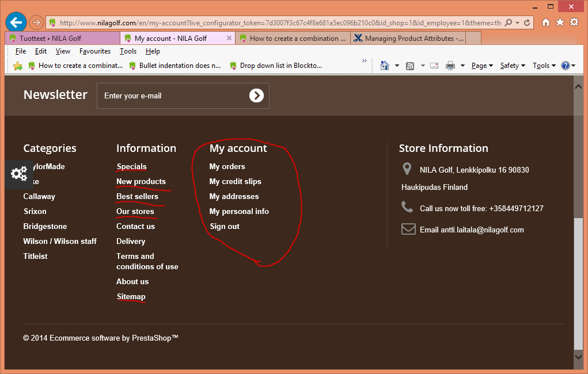Open the About us link

pyautogui.click(x=132, y=281)
